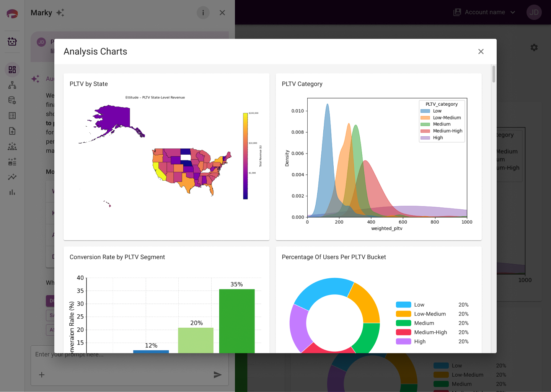The height and width of the screenshot is (392, 551).
Task: Open the audience groups sidebar icon
Action: pyautogui.click(x=12, y=146)
